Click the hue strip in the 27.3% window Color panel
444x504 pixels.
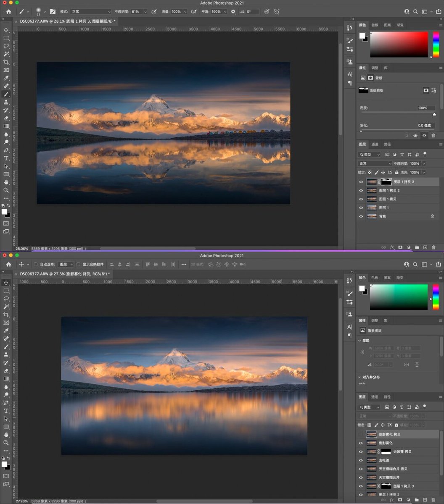(x=436, y=297)
